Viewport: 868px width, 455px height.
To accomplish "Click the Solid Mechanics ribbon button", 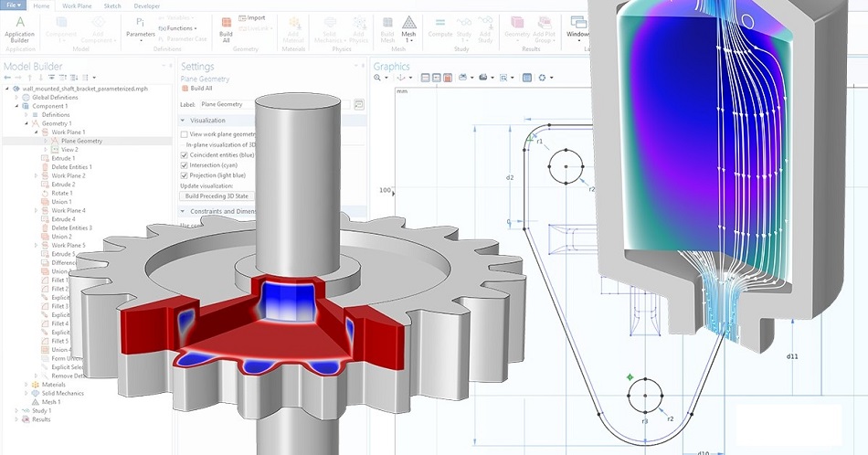I will pos(329,30).
